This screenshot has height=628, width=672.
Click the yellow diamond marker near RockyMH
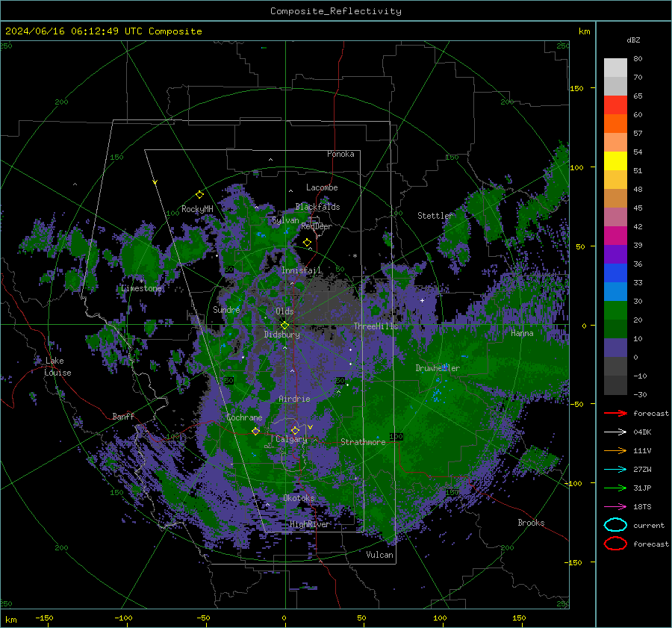[199, 195]
